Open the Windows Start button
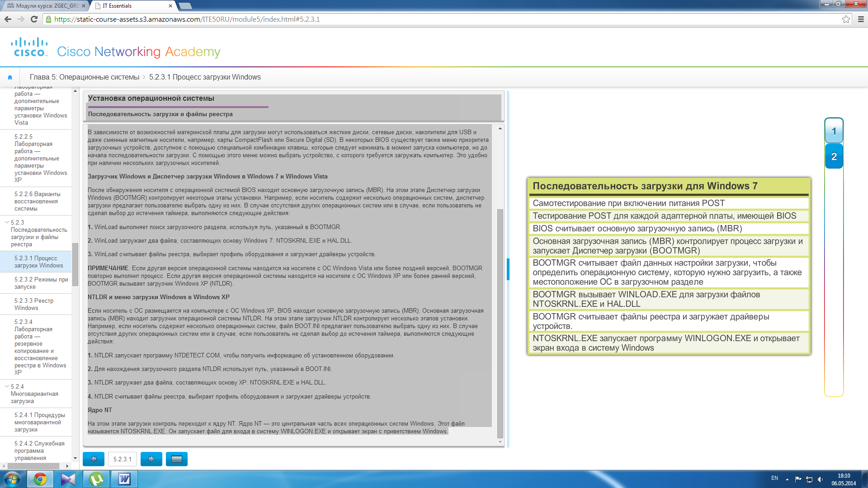 point(12,479)
